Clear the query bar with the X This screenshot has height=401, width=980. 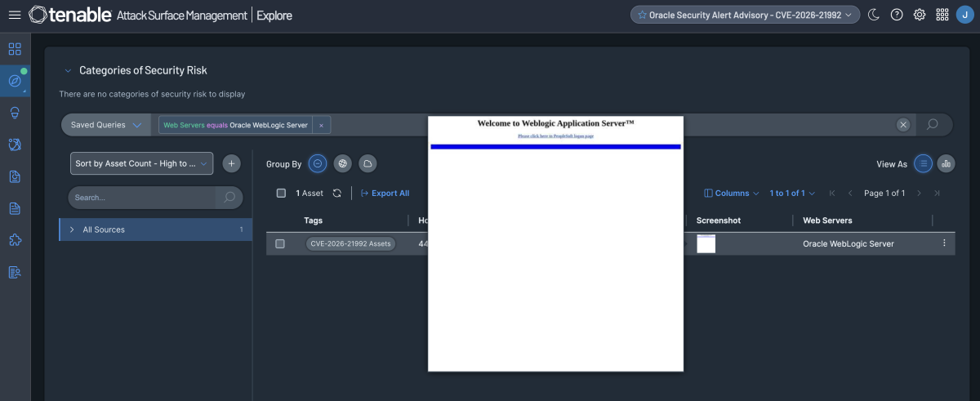[x=903, y=125]
